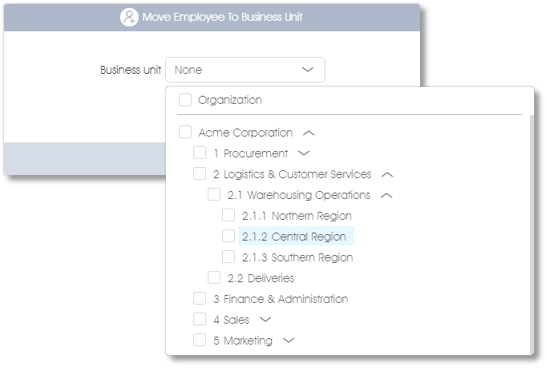Screen dimensions: 547x369
Task: Click the dropdown list vertical scrollbar
Action: pyautogui.click(x=532, y=234)
